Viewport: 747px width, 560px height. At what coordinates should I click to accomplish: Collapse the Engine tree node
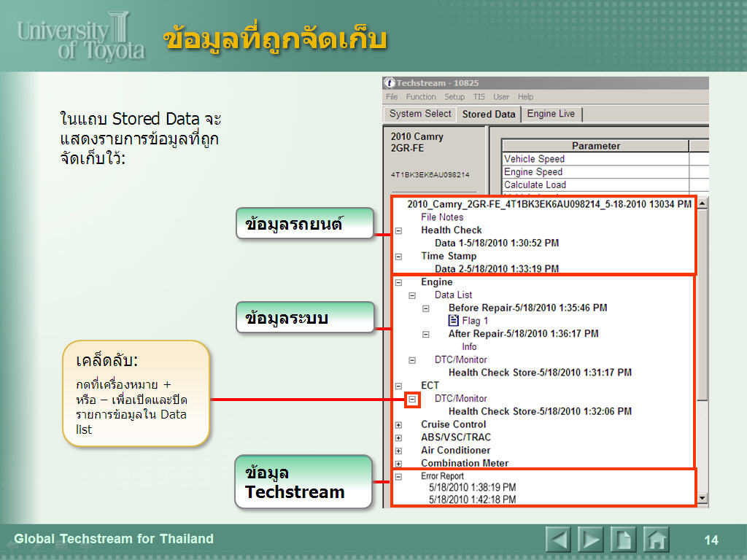[x=399, y=282]
